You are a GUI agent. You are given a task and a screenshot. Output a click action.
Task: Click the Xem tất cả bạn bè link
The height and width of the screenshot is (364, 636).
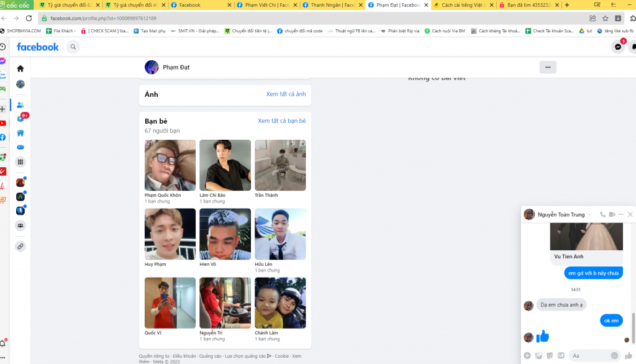click(x=282, y=121)
